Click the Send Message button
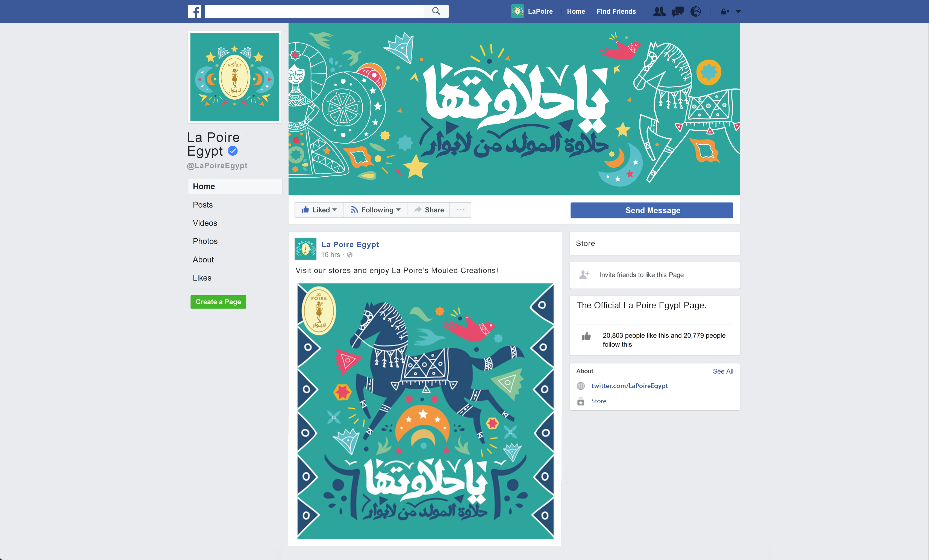Screen dimensions: 929x560 point(651,210)
